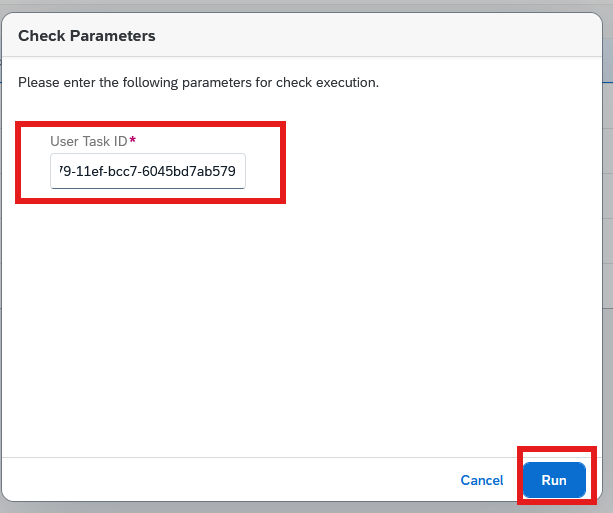Click the Check Parameters dialog title
613x513 pixels.
click(x=87, y=36)
